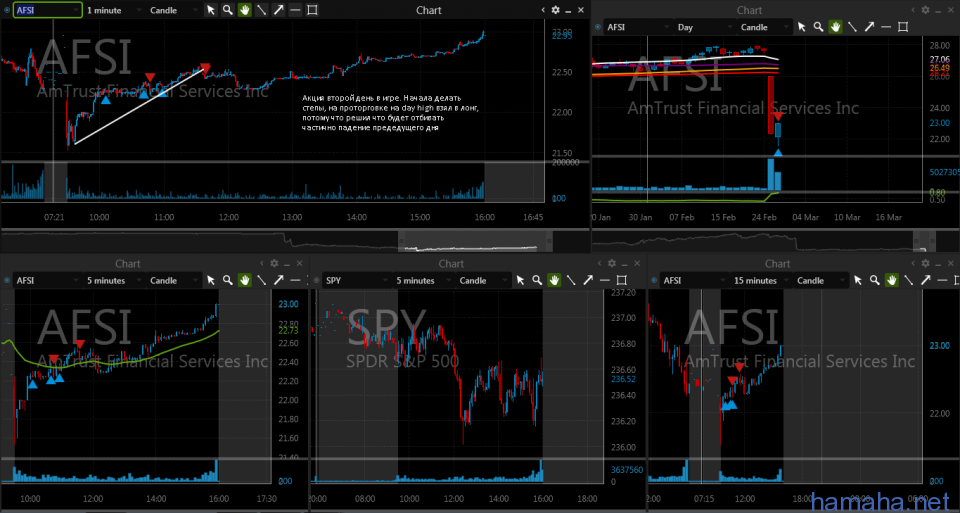960x513 pixels.
Task: Expand the Candle style dropdown in the 1 minute chart
Action: point(173,10)
